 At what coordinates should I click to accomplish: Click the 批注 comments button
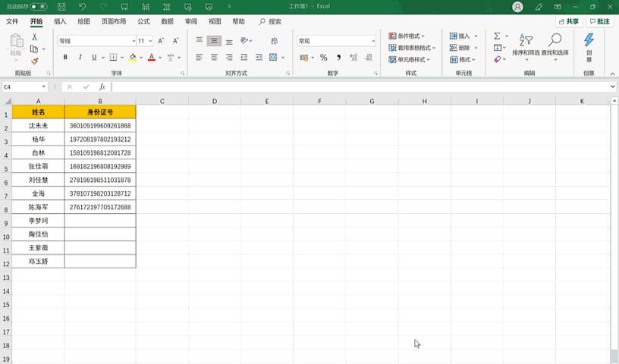[599, 21]
